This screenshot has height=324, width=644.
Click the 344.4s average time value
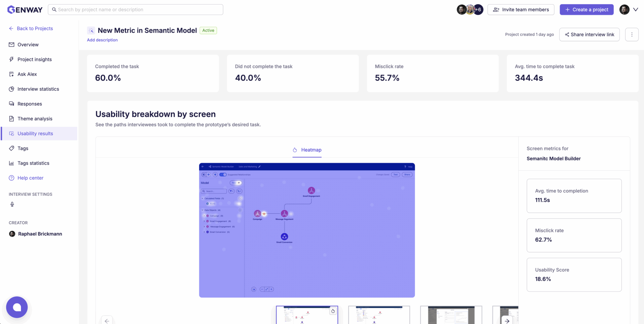[529, 78]
